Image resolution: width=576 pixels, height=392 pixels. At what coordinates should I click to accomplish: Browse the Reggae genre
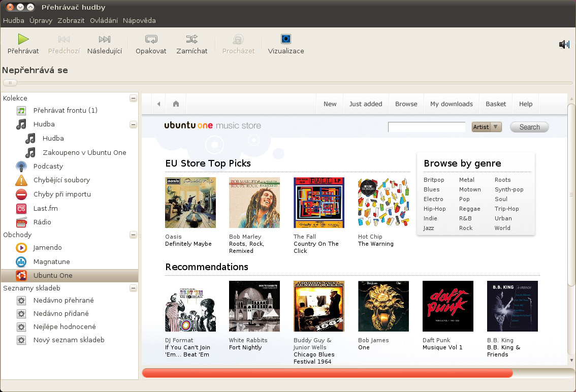[x=469, y=209]
